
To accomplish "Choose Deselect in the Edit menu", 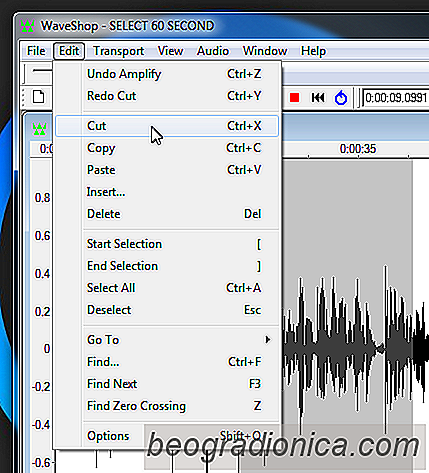I will tap(167, 310).
